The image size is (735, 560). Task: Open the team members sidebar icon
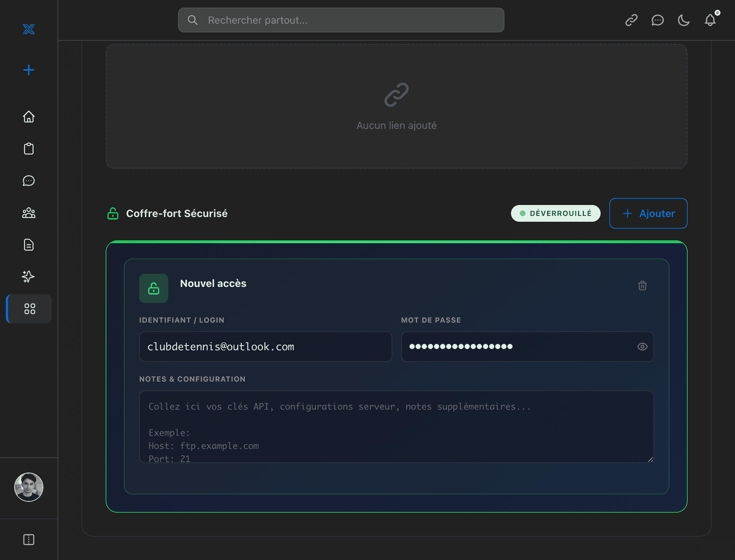coord(29,213)
